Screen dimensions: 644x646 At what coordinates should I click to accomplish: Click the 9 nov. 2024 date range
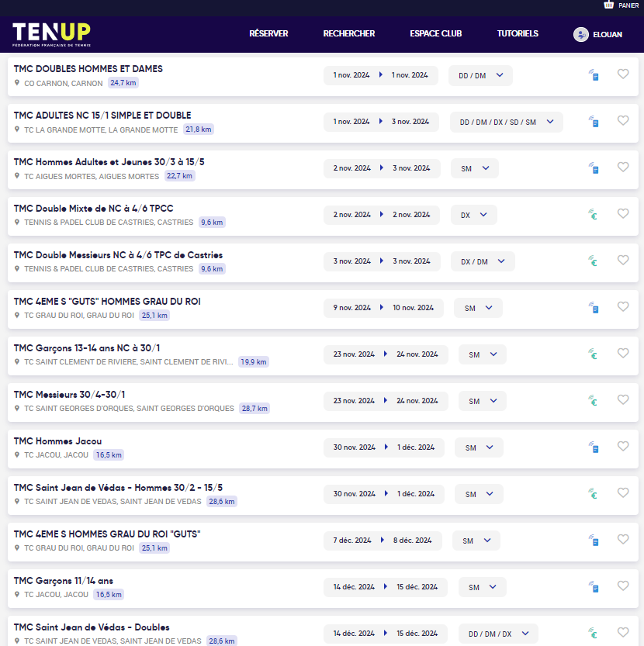(x=383, y=308)
